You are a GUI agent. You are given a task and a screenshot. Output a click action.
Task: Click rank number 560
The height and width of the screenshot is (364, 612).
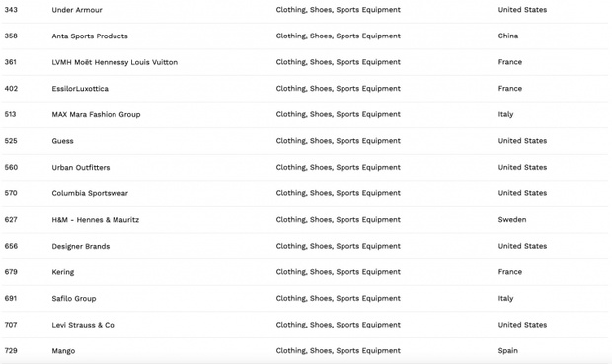click(x=11, y=167)
